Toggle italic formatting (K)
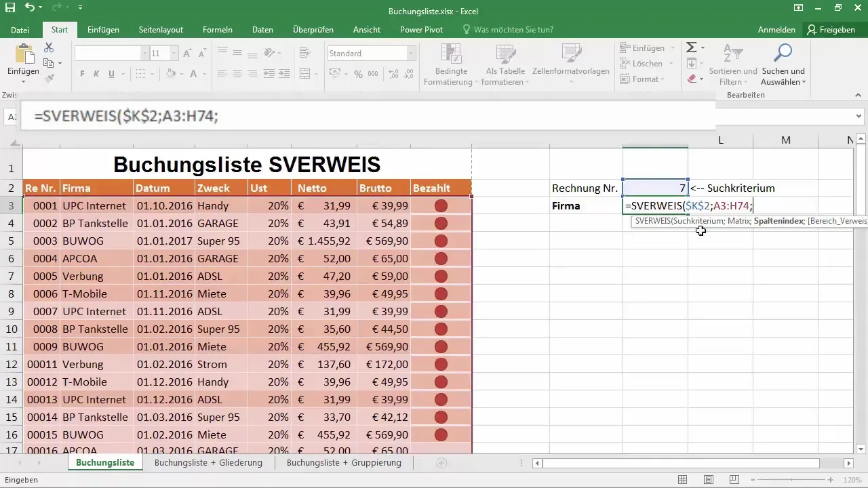Screen dimensions: 868x488 tap(97, 74)
